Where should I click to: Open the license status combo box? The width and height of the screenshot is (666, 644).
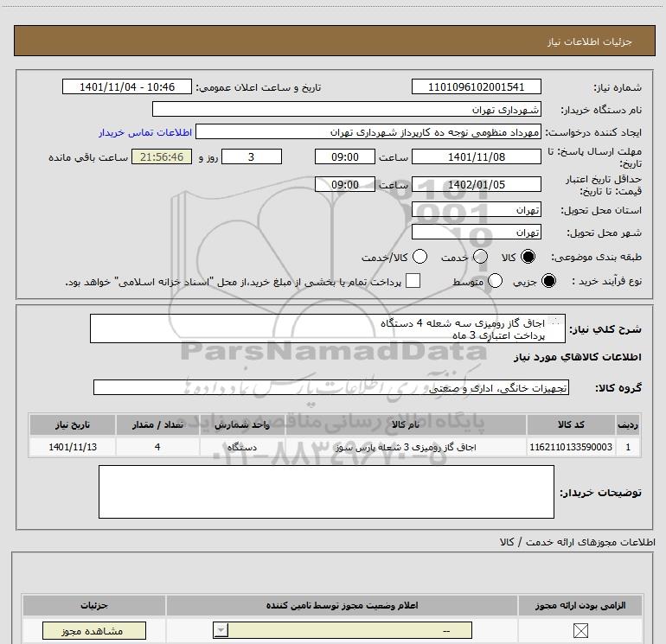[343, 631]
